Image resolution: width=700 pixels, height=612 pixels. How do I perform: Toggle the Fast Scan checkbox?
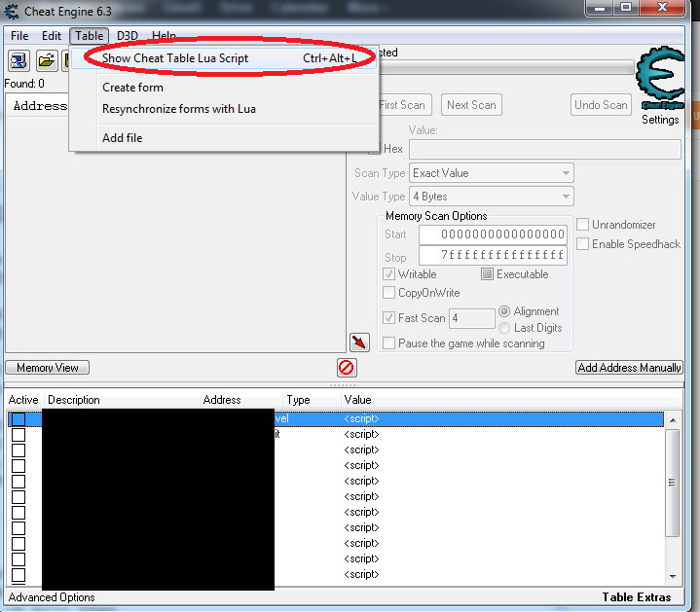tap(388, 317)
